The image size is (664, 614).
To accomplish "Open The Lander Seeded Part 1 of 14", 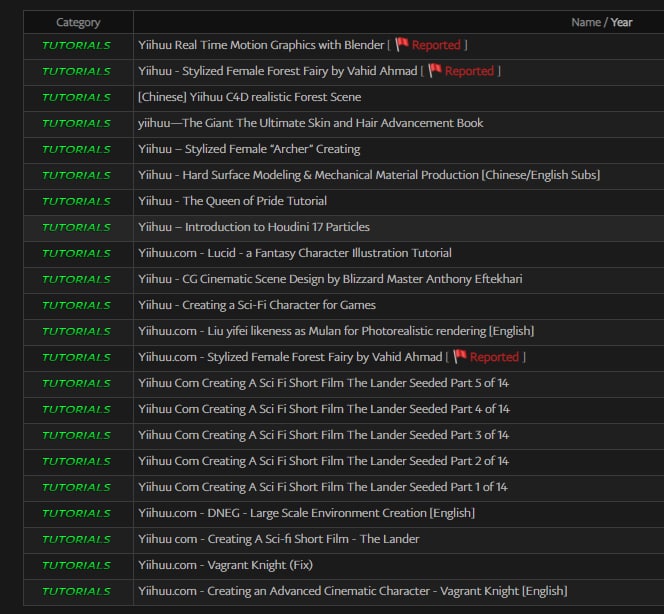I will [x=323, y=487].
